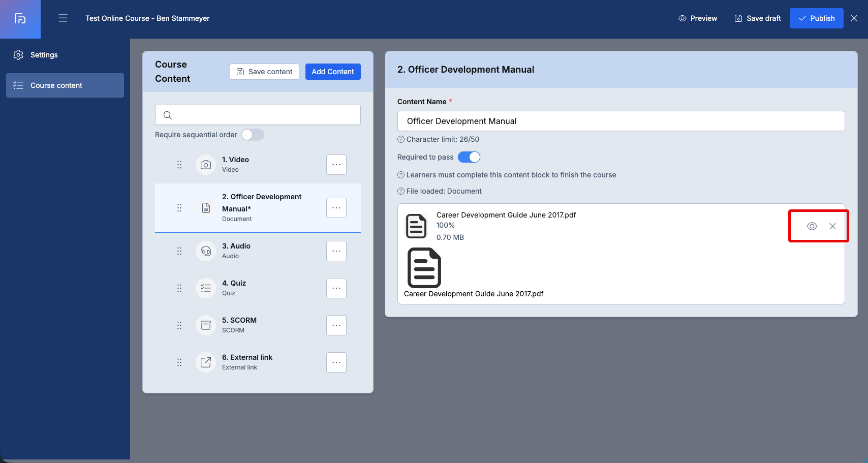
Task: Click drag handle for Officer Development Manual
Action: click(x=179, y=208)
